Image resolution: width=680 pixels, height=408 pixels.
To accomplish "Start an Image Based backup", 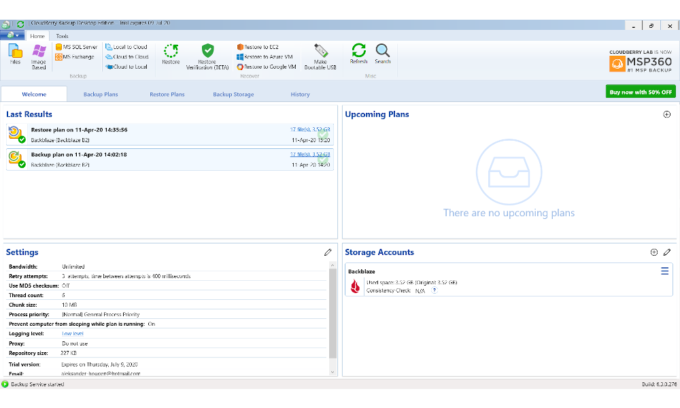I will pyautogui.click(x=39, y=56).
